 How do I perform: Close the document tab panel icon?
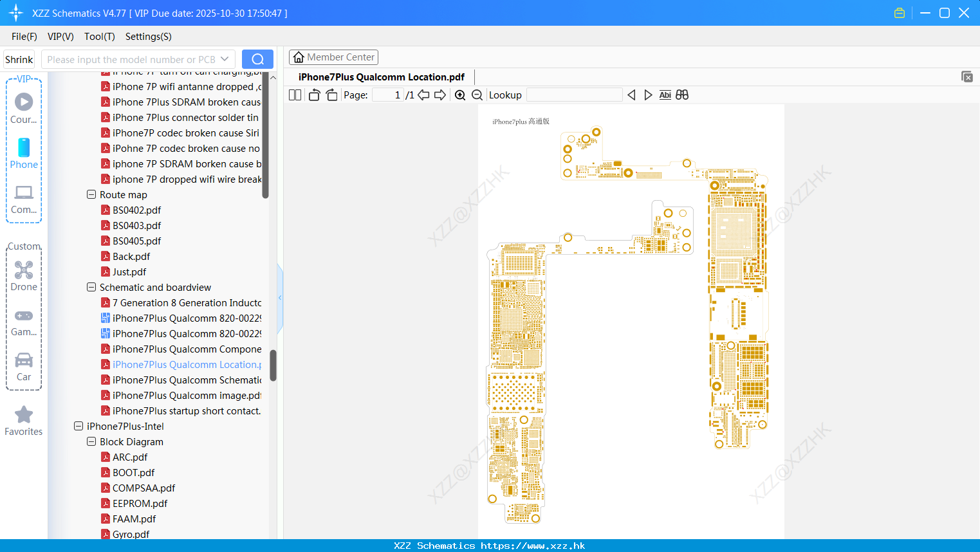[967, 77]
